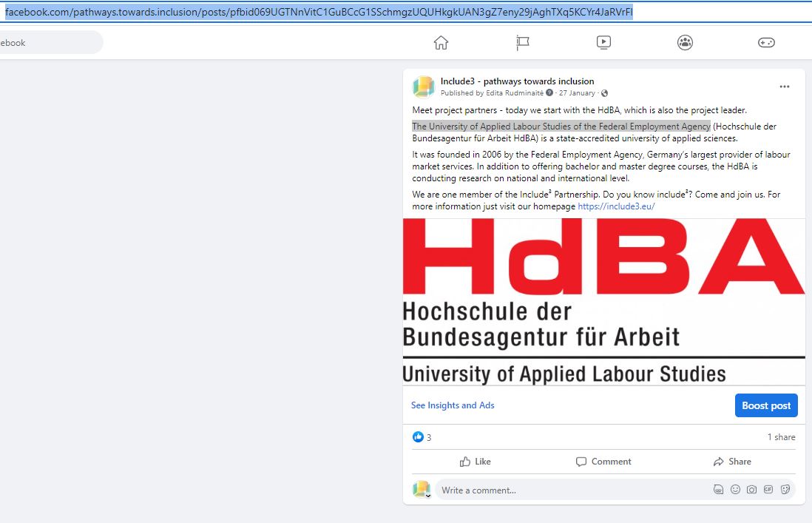Open the Facebook Home icon
This screenshot has height=523, width=812.
pyautogui.click(x=441, y=42)
